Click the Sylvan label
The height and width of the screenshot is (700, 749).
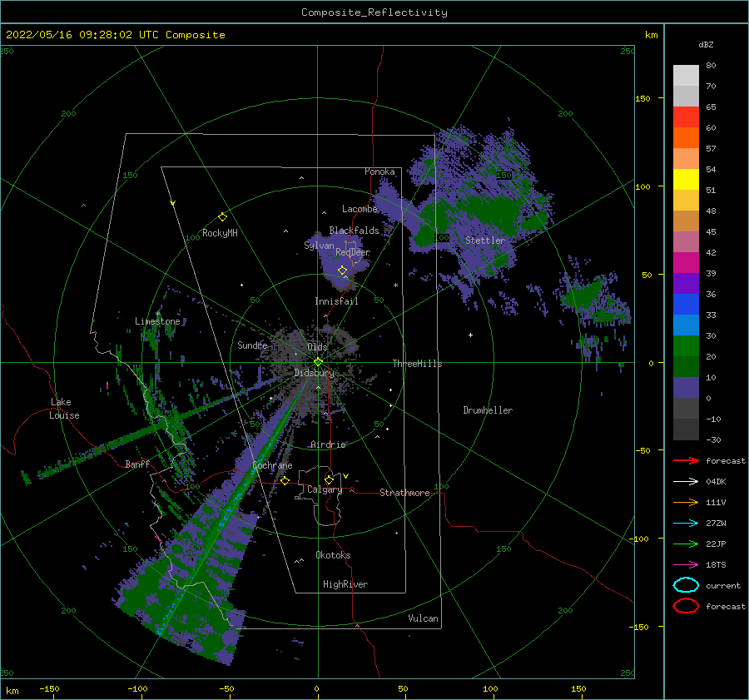pos(319,246)
